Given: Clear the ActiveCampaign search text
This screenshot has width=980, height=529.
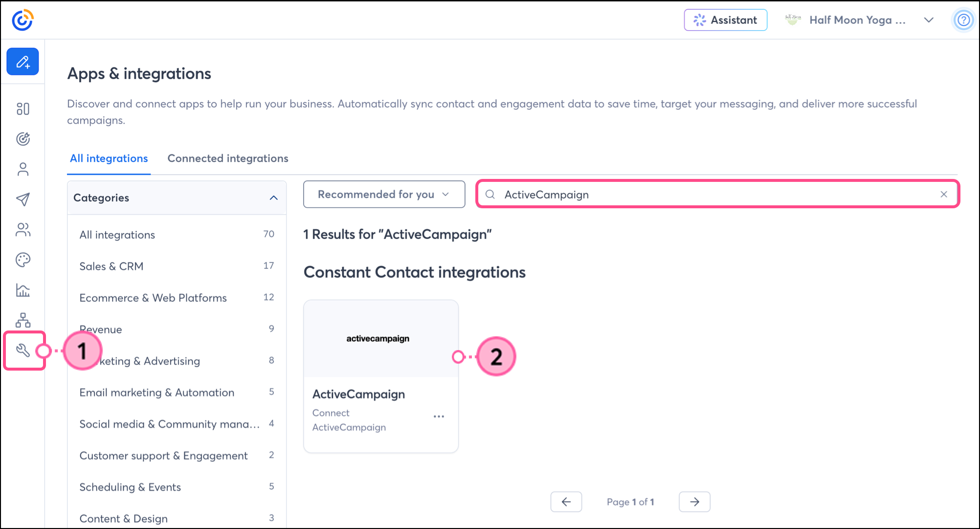Looking at the screenshot, I should [x=944, y=194].
